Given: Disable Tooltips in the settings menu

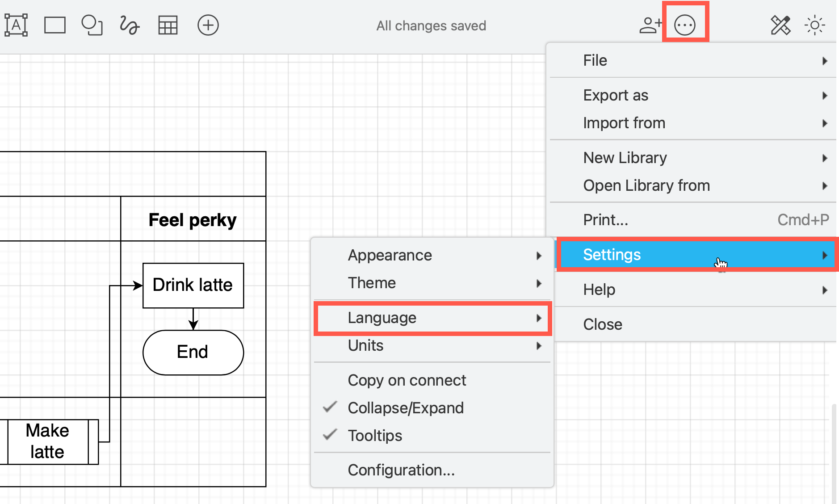Looking at the screenshot, I should [375, 435].
